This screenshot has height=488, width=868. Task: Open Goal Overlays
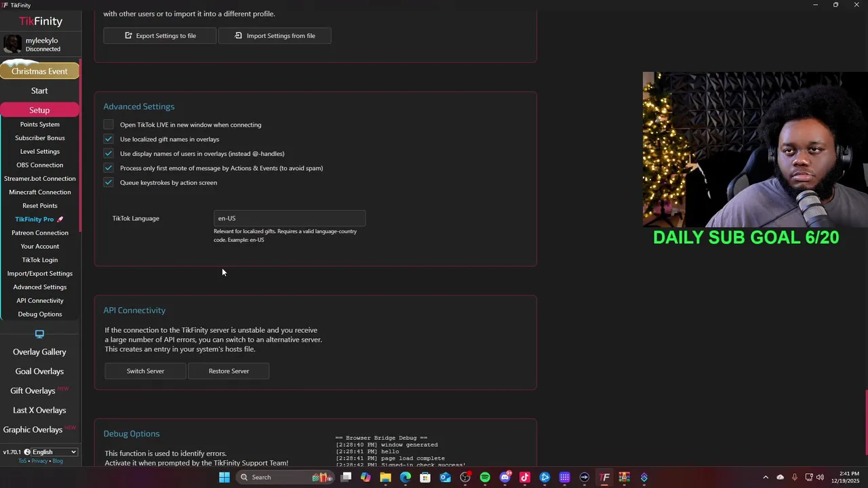[x=39, y=371]
